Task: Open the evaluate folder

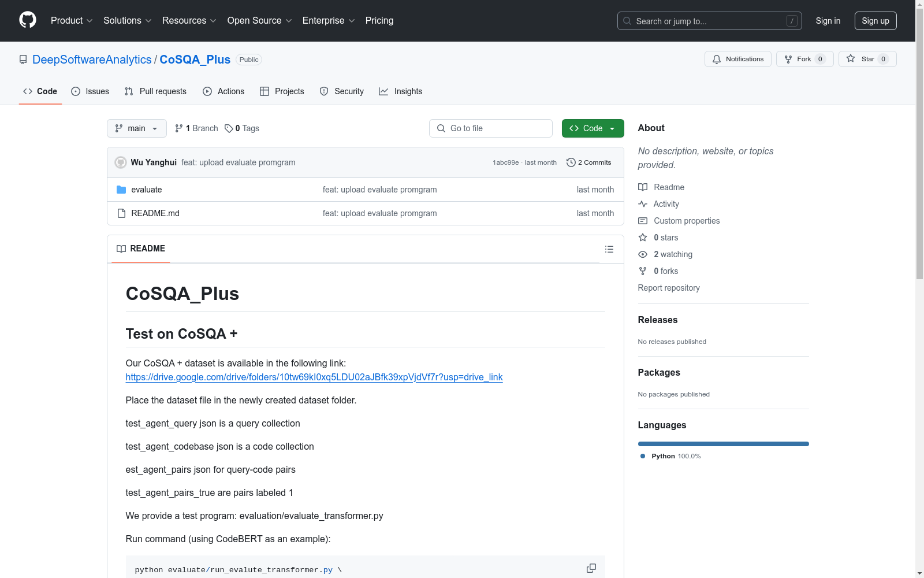Action: click(147, 190)
